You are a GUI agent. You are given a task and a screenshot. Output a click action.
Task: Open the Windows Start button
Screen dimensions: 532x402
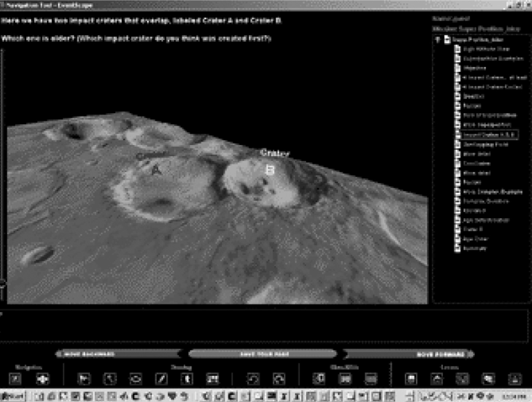pos(13,396)
